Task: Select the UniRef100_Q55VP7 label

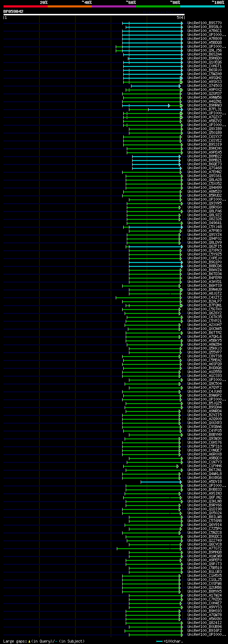Action: click(x=205, y=352)
